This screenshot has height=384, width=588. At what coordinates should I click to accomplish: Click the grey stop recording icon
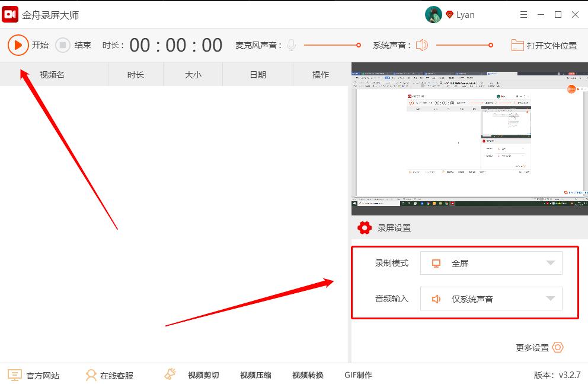(63, 45)
